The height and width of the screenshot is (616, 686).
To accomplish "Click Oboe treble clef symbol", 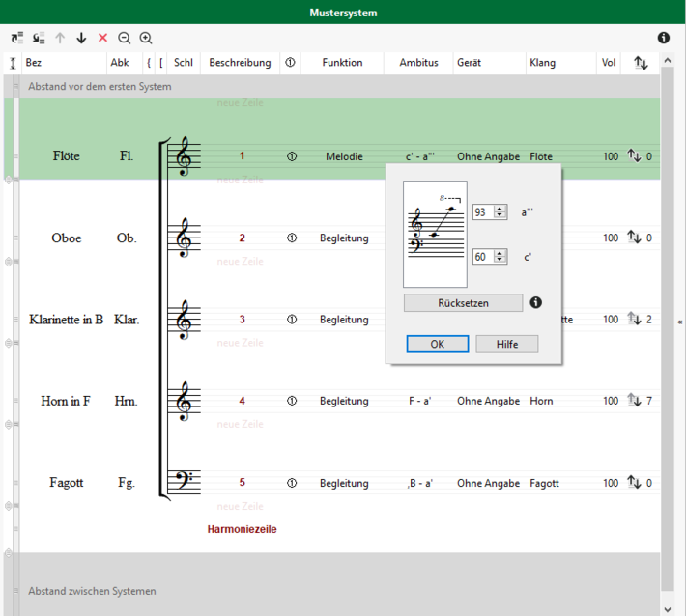I will 184,238.
